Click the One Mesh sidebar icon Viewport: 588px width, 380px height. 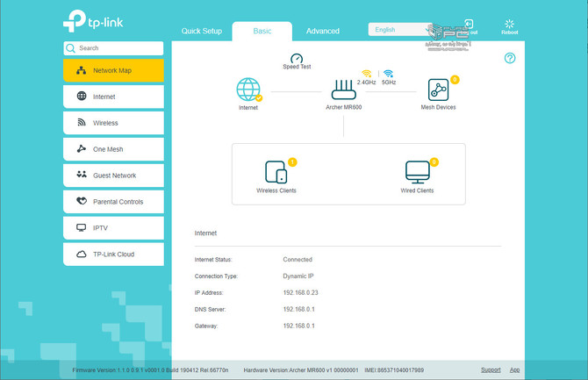(x=82, y=148)
